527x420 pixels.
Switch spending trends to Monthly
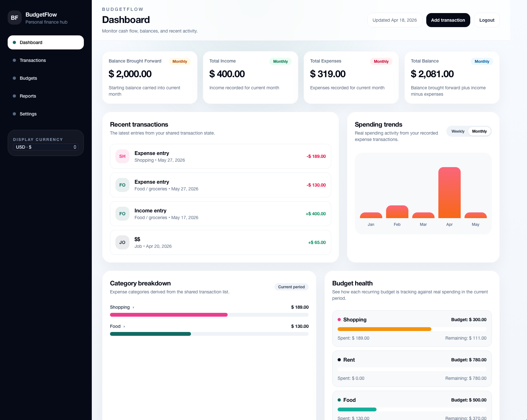tap(479, 131)
